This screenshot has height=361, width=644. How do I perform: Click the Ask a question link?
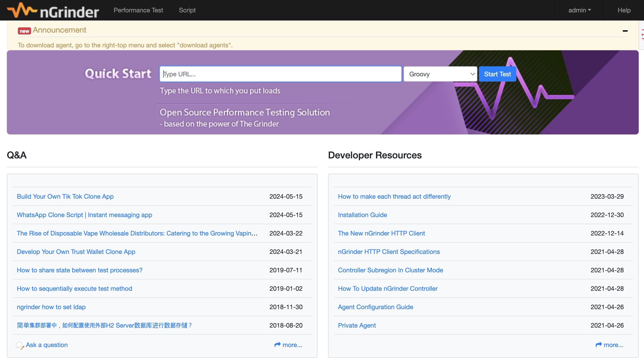(47, 345)
